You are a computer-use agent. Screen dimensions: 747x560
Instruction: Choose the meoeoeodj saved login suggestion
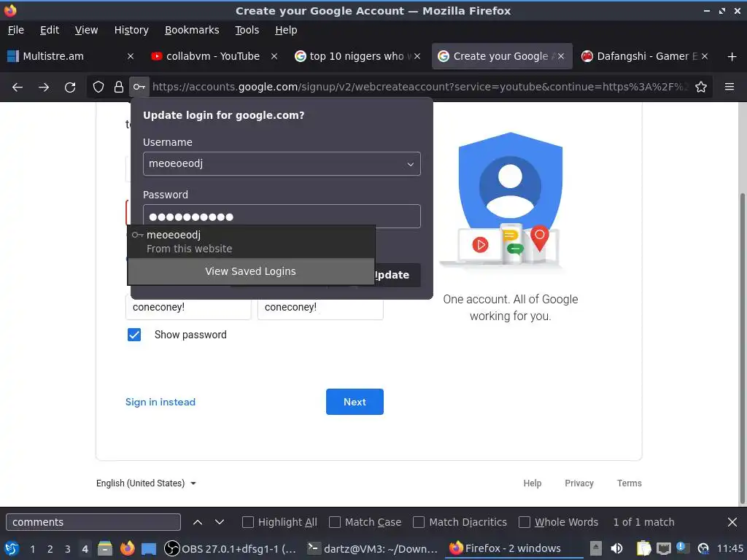[x=251, y=241]
